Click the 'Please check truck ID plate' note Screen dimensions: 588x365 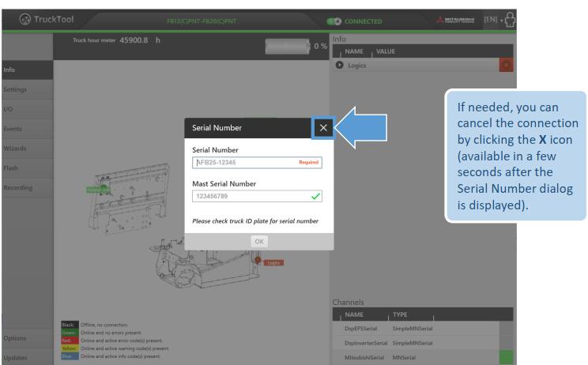255,221
